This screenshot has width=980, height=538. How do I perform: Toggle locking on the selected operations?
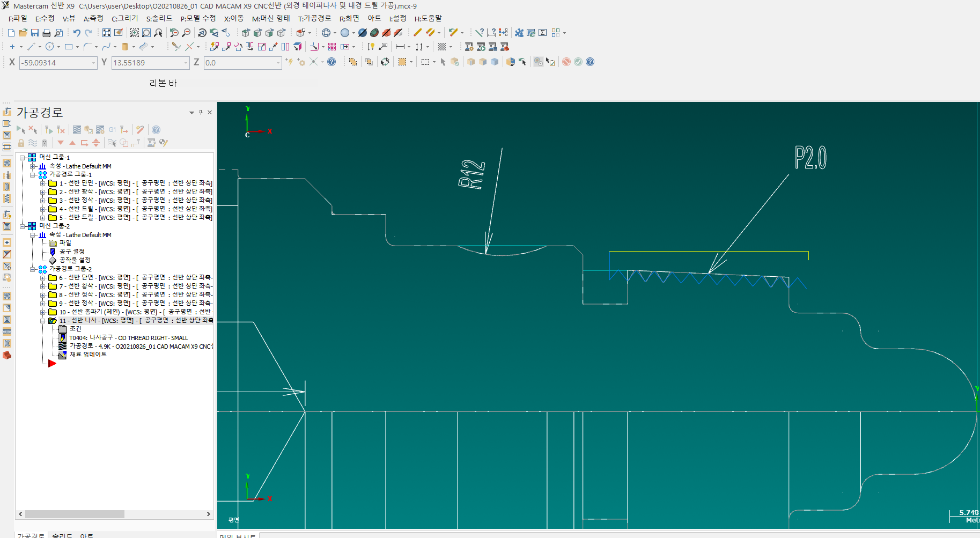click(x=21, y=143)
